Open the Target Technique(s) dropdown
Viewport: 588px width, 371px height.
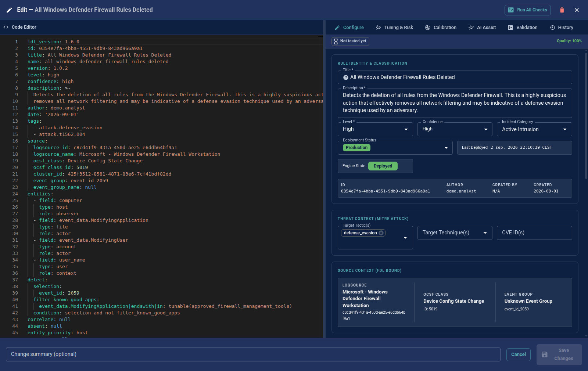(455, 233)
